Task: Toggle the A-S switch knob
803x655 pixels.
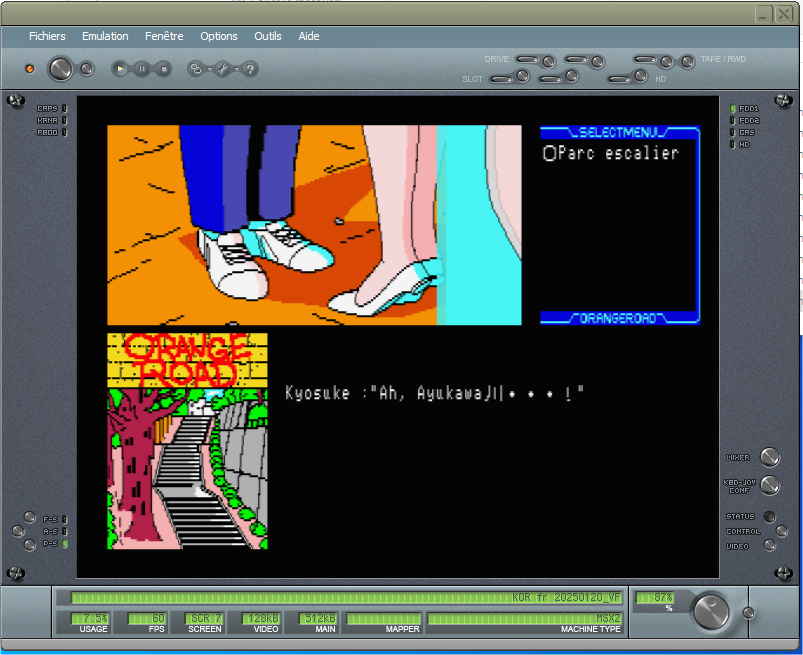Action: coord(18,531)
